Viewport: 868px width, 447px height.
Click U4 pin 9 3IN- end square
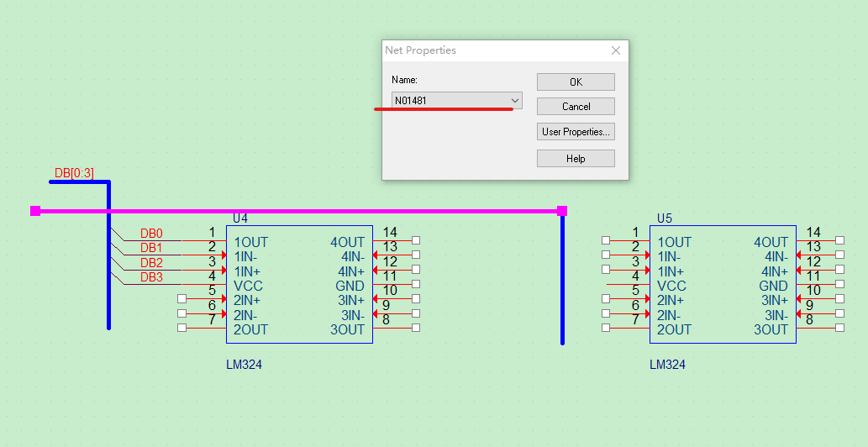416,313
